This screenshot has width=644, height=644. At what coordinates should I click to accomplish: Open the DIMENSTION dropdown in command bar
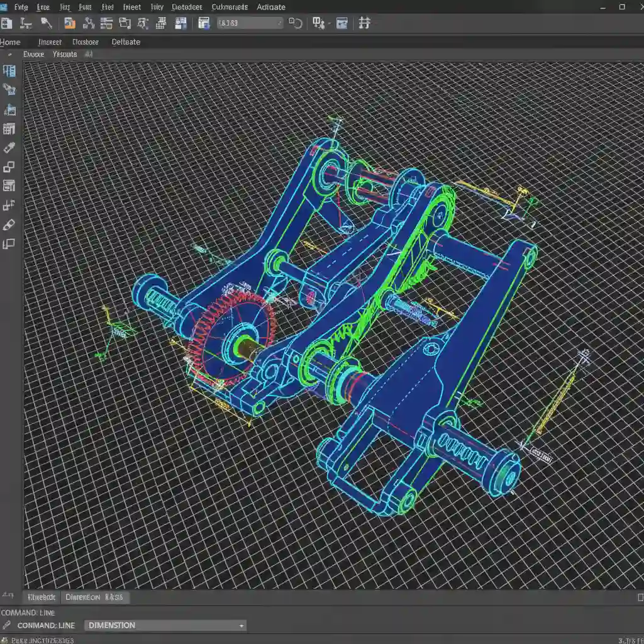[165, 625]
